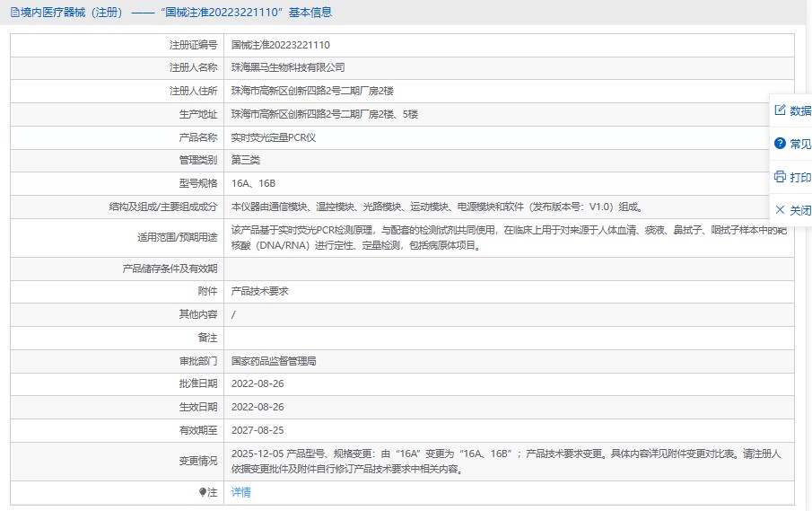Click the 产品技术要求 attachment text
812x511 pixels.
pos(259,292)
